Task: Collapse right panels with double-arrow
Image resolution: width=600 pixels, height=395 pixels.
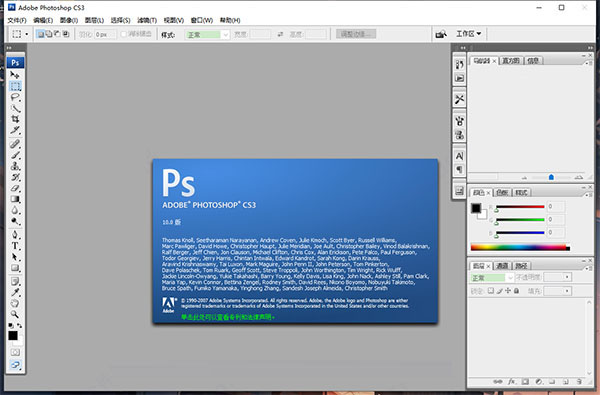Action: 590,48
